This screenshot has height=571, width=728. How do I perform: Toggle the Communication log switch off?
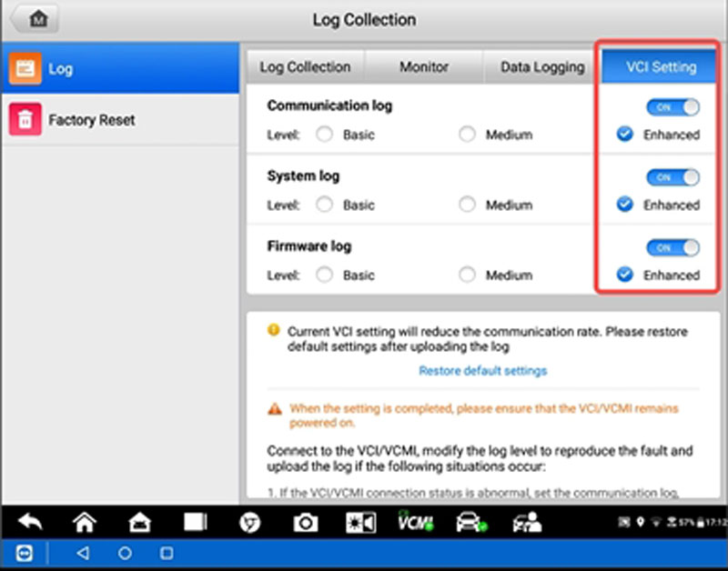[672, 107]
